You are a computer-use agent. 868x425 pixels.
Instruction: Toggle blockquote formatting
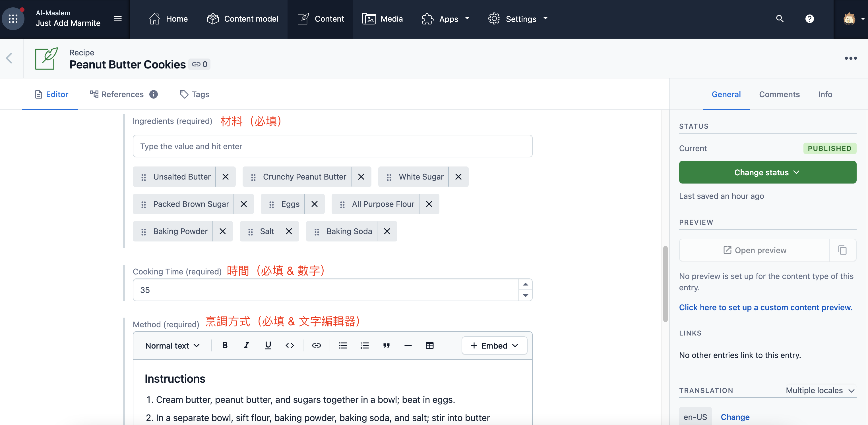(386, 345)
